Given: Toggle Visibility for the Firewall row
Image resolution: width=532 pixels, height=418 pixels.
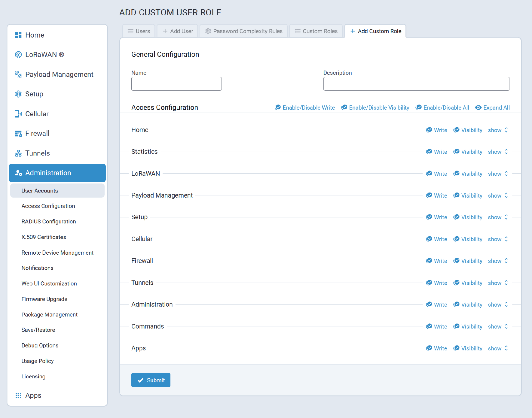Looking at the screenshot, I should (468, 261).
